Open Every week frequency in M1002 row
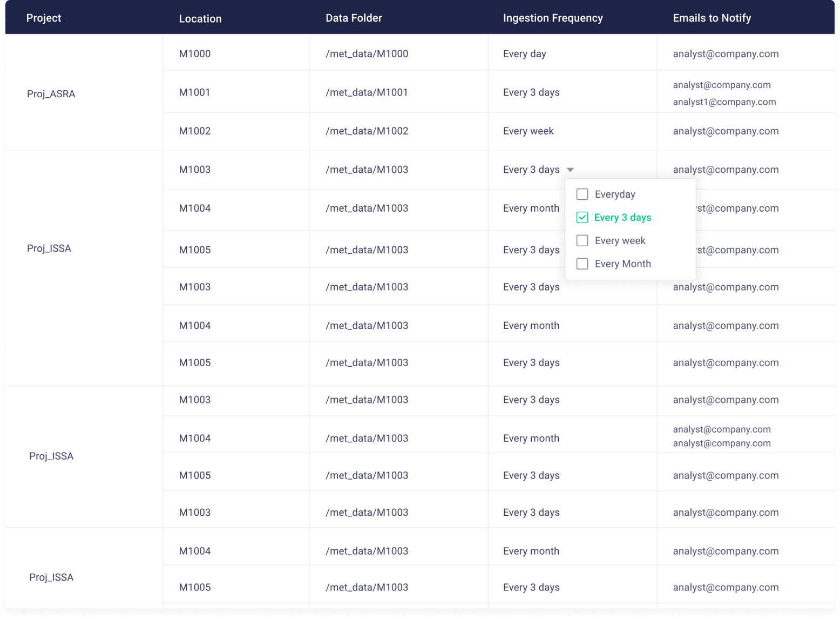The width and height of the screenshot is (840, 619). (x=528, y=131)
